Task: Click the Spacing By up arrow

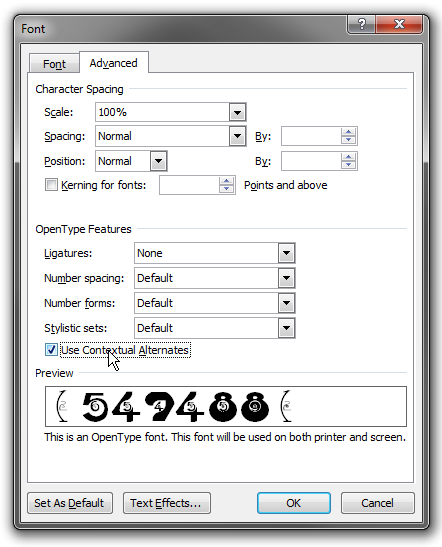Action: click(348, 132)
